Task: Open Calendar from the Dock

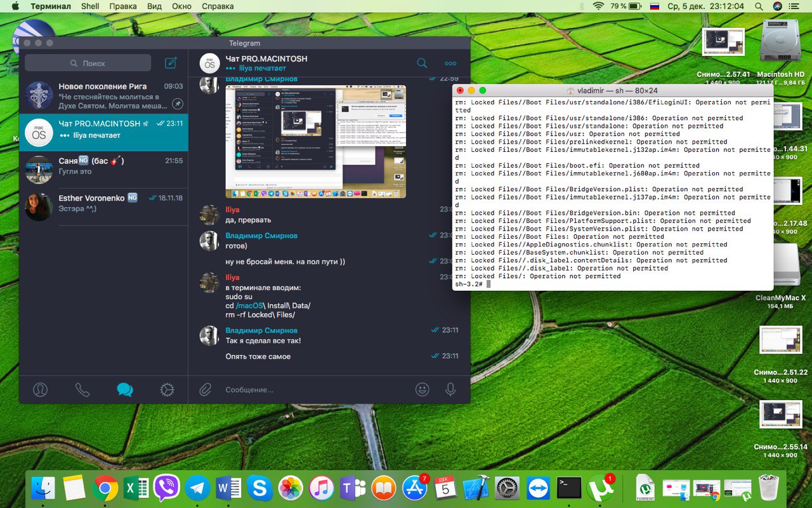Action: pos(446,488)
